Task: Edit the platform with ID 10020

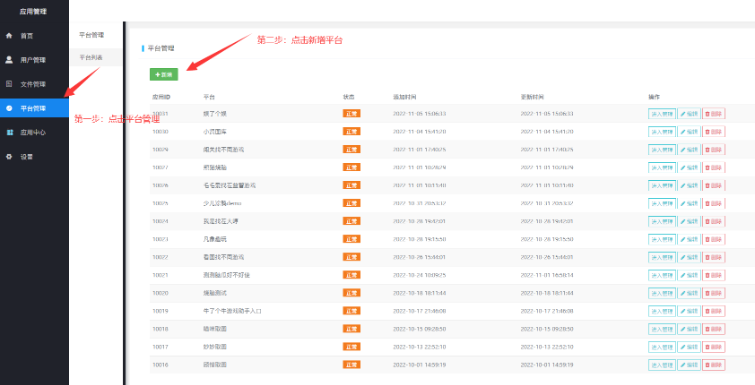Action: pos(689,293)
